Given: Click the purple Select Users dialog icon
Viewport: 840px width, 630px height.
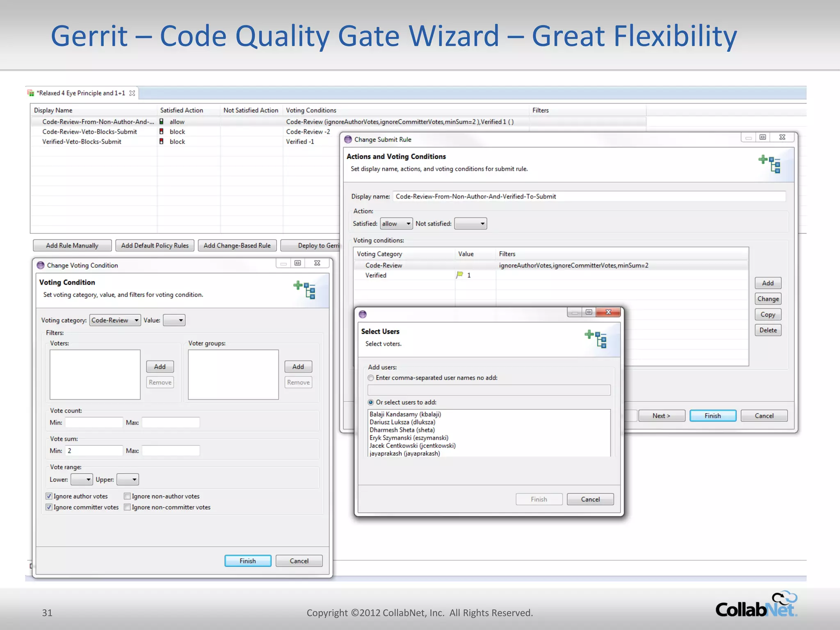Looking at the screenshot, I should [x=363, y=314].
